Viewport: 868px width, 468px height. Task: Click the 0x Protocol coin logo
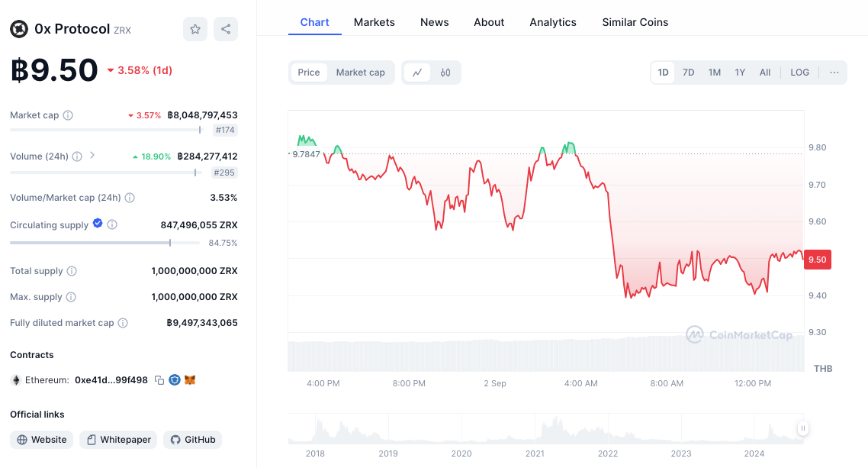click(x=19, y=29)
